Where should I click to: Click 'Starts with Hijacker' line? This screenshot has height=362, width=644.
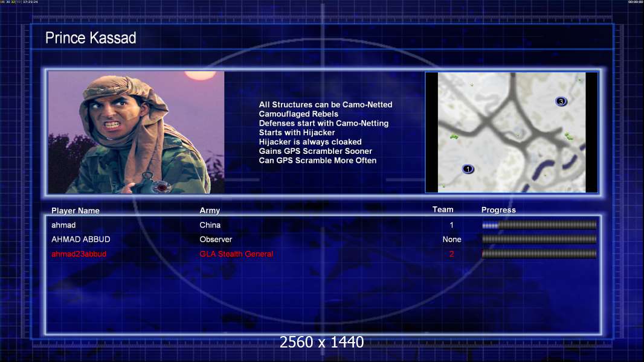tap(297, 132)
